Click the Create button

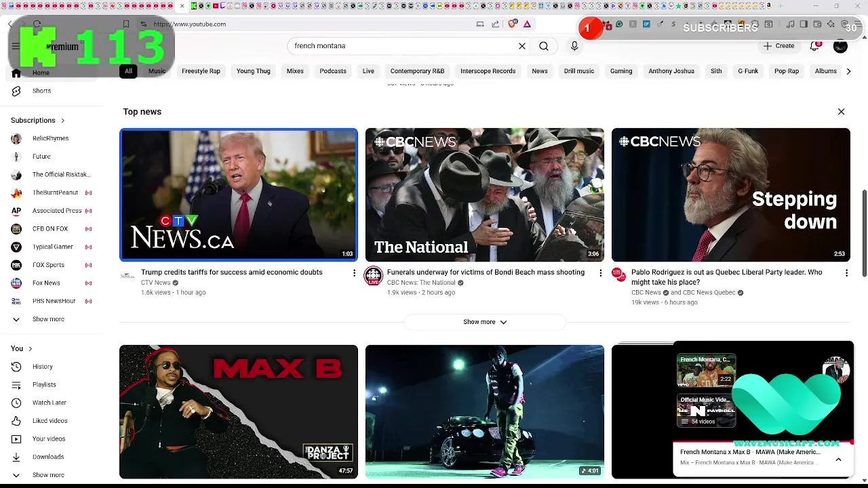(778, 46)
